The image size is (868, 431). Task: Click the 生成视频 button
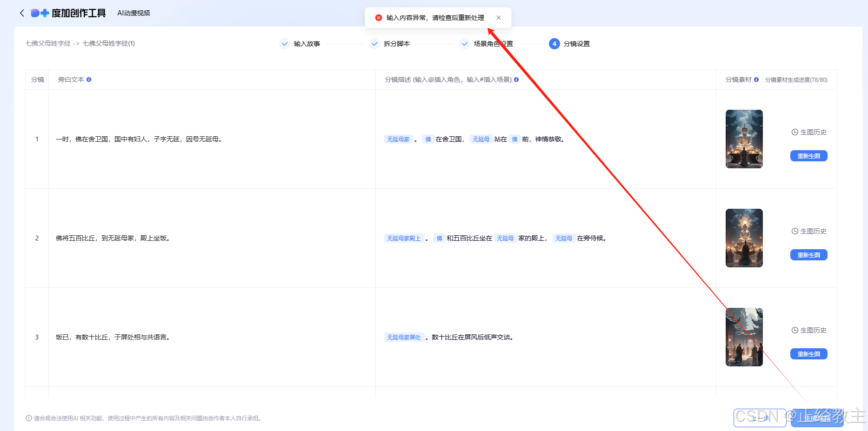817,418
